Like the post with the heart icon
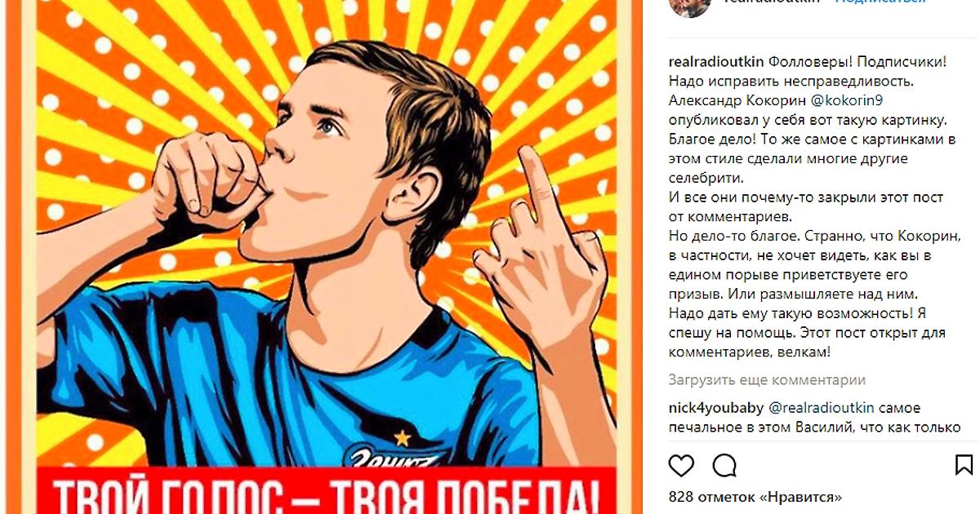The width and height of the screenshot is (980, 514). pos(681,465)
